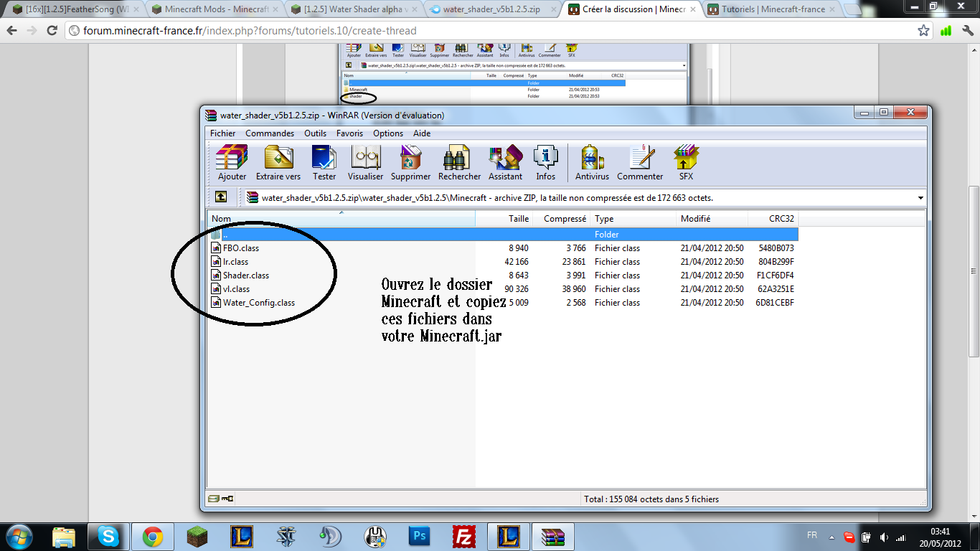This screenshot has height=551, width=980.
Task: Open the Assistant wizard icon
Action: [x=505, y=163]
